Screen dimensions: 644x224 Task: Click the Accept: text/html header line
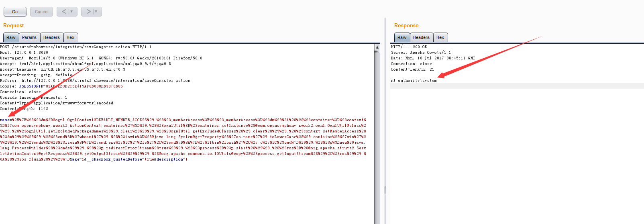(x=86, y=64)
